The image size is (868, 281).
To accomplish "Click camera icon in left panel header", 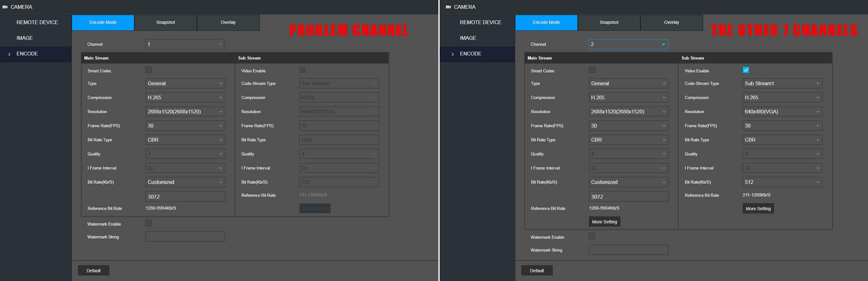I will [x=5, y=7].
